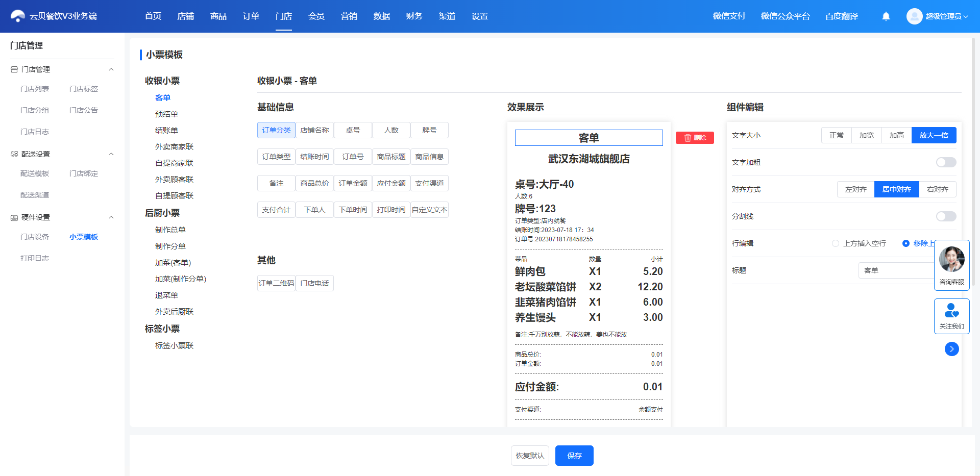The image size is (980, 476).
Task: Click the red 删除 trash button
Action: pyautogui.click(x=695, y=138)
